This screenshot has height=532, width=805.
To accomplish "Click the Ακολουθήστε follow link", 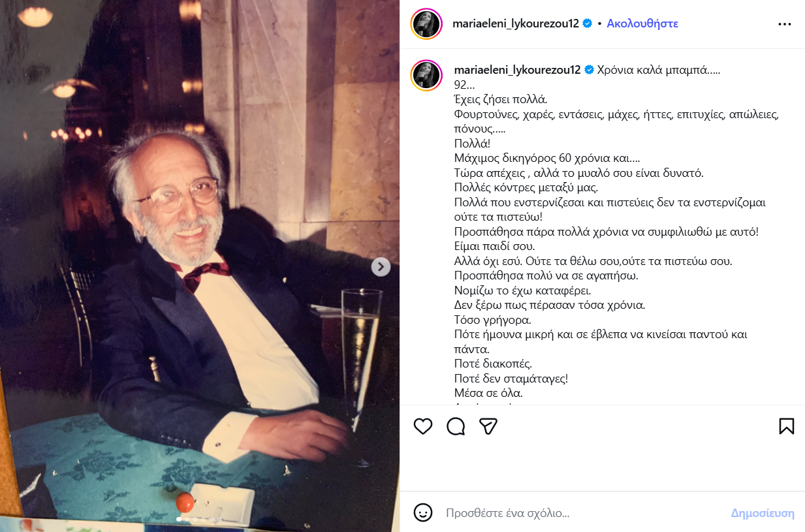I will [x=642, y=23].
